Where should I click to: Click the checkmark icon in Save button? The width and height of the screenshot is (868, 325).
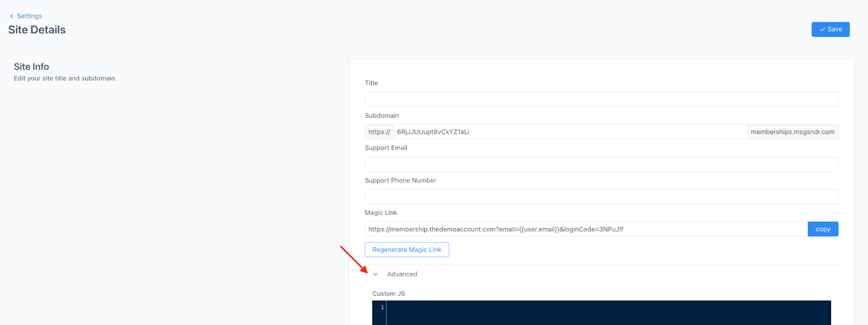[x=822, y=29]
